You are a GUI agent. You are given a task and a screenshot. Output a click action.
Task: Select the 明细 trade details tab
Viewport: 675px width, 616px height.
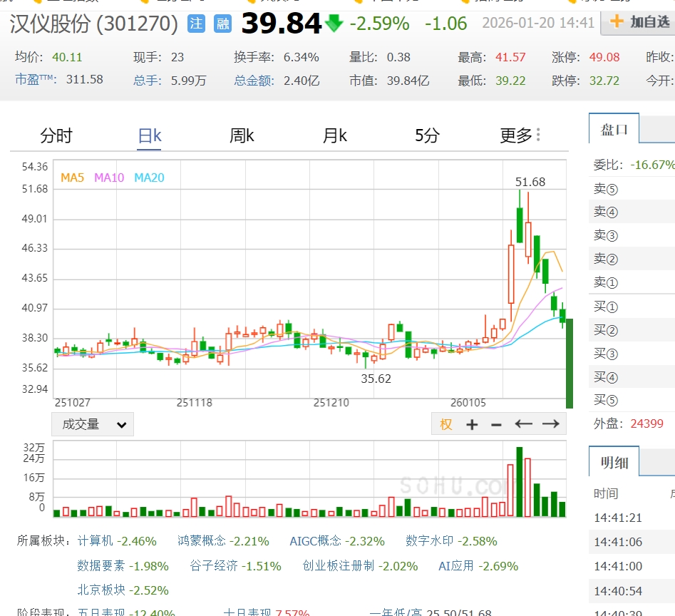[614, 462]
